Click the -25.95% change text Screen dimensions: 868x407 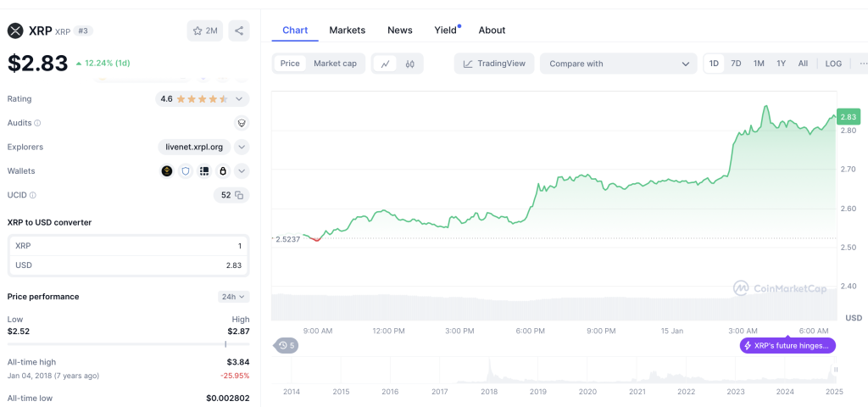click(x=236, y=376)
